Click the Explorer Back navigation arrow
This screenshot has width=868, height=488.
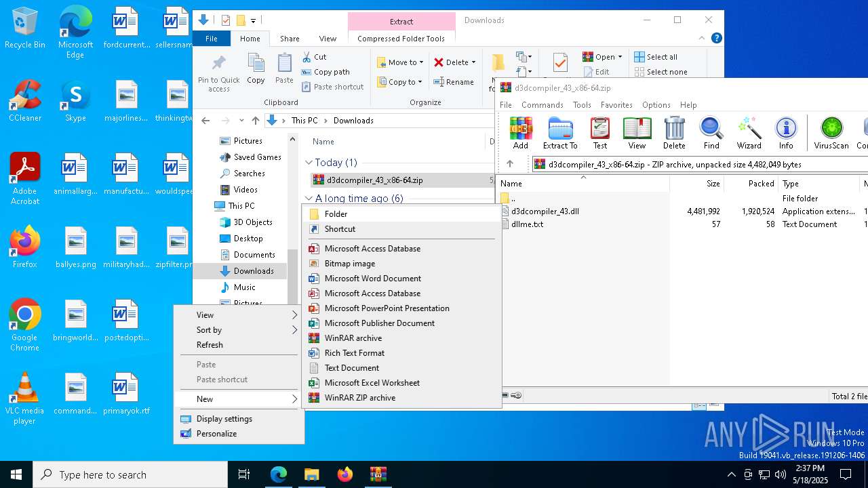tap(205, 121)
